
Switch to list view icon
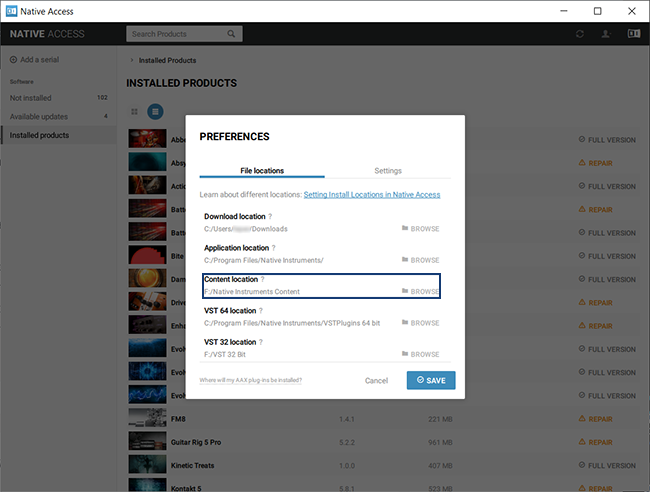(155, 111)
